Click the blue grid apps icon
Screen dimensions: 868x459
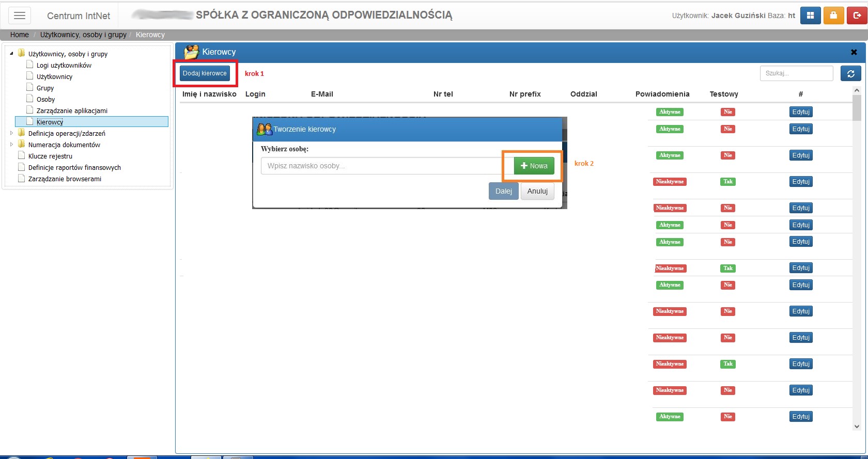[810, 15]
